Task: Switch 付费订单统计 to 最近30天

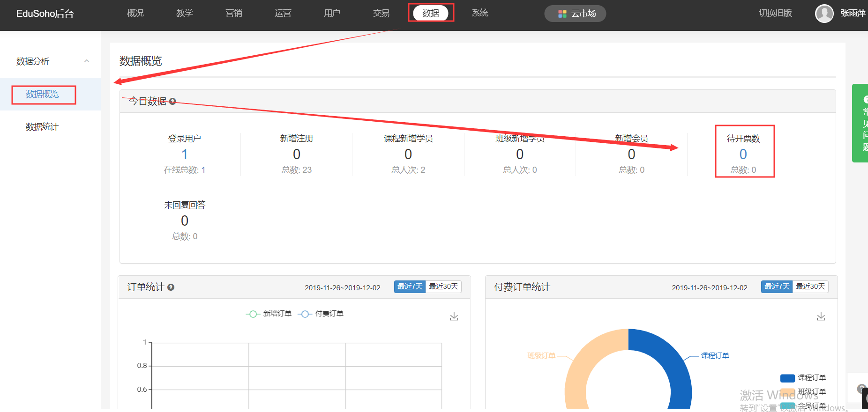Action: coord(810,287)
